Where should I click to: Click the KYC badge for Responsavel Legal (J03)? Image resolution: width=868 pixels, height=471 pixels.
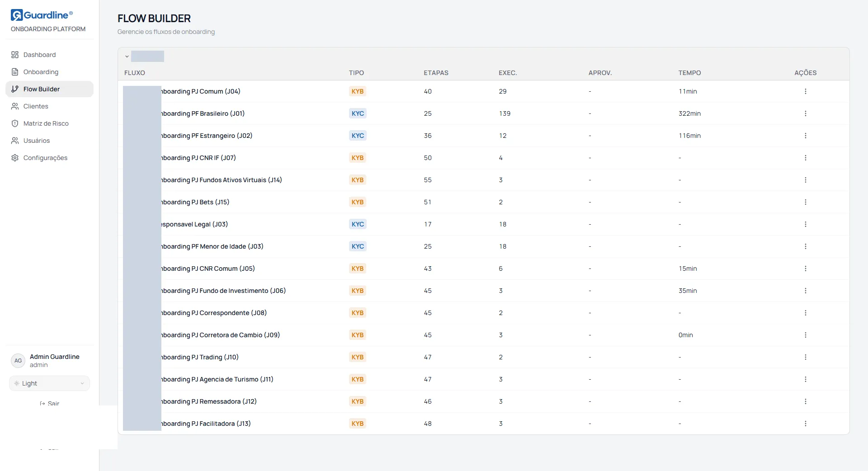358,224
